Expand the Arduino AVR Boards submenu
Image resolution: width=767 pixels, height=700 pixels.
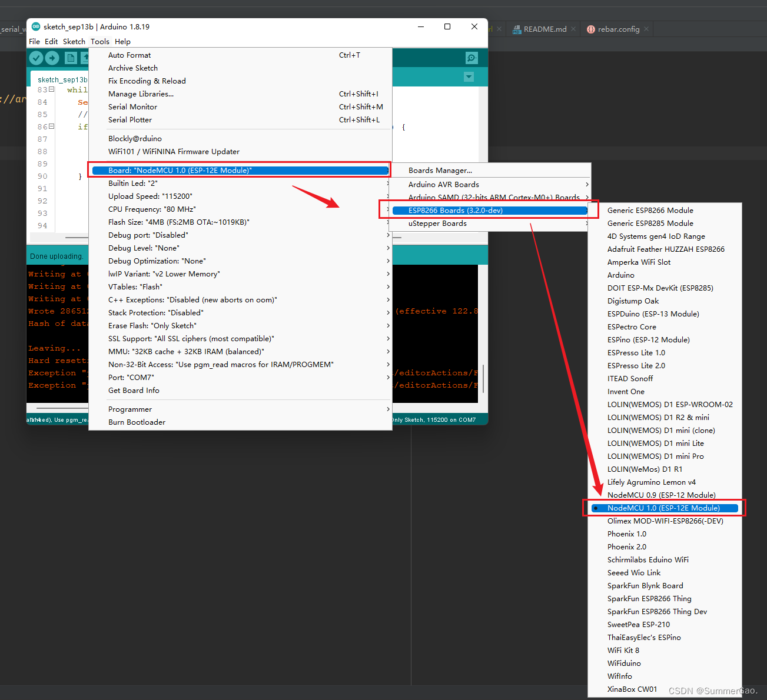click(491, 185)
